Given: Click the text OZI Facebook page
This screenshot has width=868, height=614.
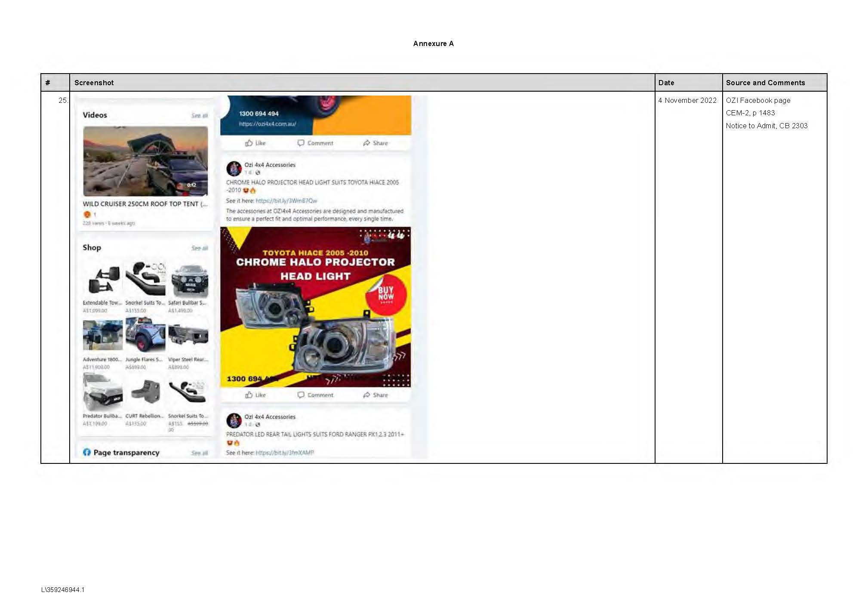Looking at the screenshot, I should click(758, 100).
